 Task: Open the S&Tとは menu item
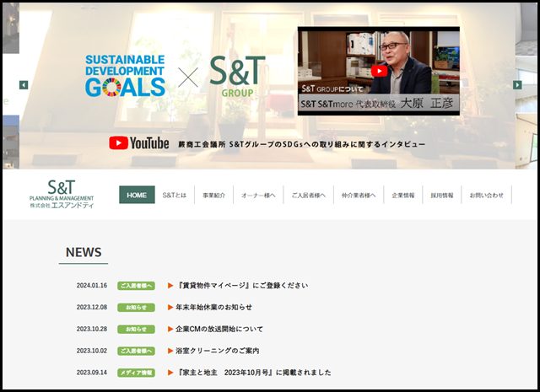[175, 195]
